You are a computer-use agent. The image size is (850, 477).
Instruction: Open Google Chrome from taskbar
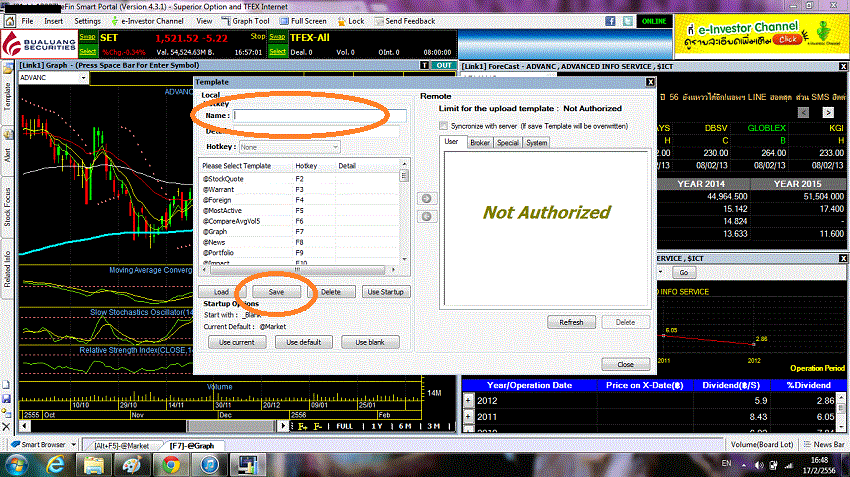pos(171,465)
